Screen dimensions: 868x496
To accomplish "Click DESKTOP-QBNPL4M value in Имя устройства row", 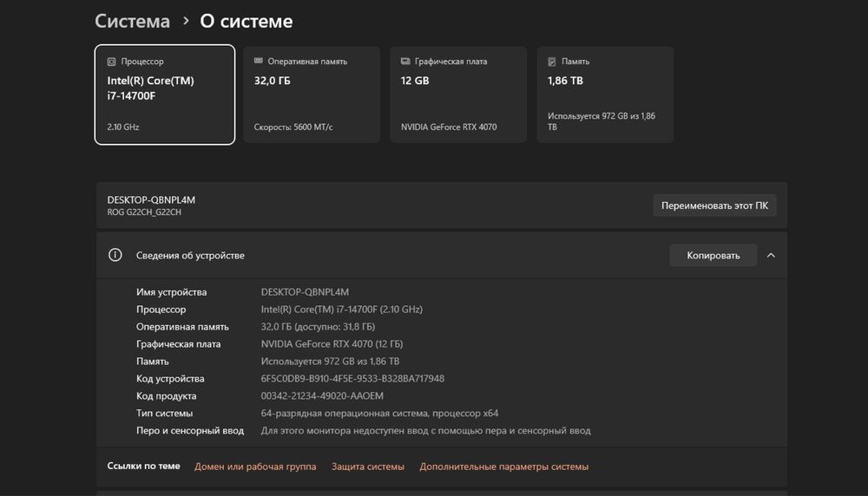I will pyautogui.click(x=305, y=292).
